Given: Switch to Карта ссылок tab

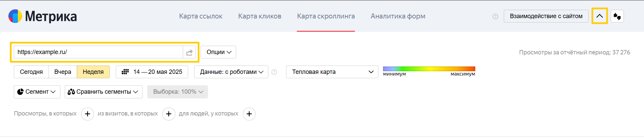Looking at the screenshot, I should 201,16.
